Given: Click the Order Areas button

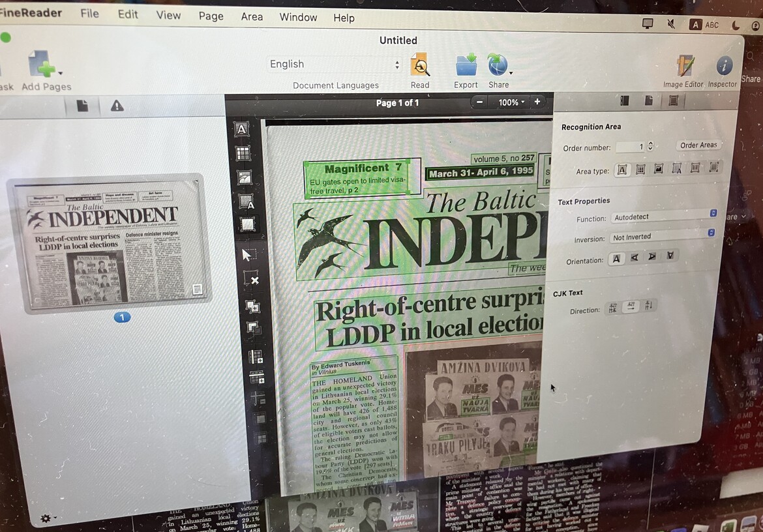Looking at the screenshot, I should (698, 145).
